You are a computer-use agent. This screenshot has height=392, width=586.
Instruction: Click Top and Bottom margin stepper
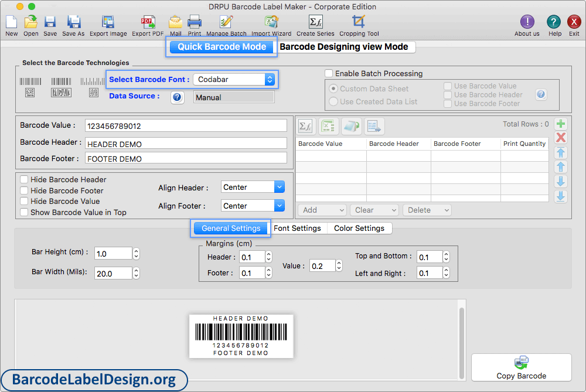pos(446,257)
